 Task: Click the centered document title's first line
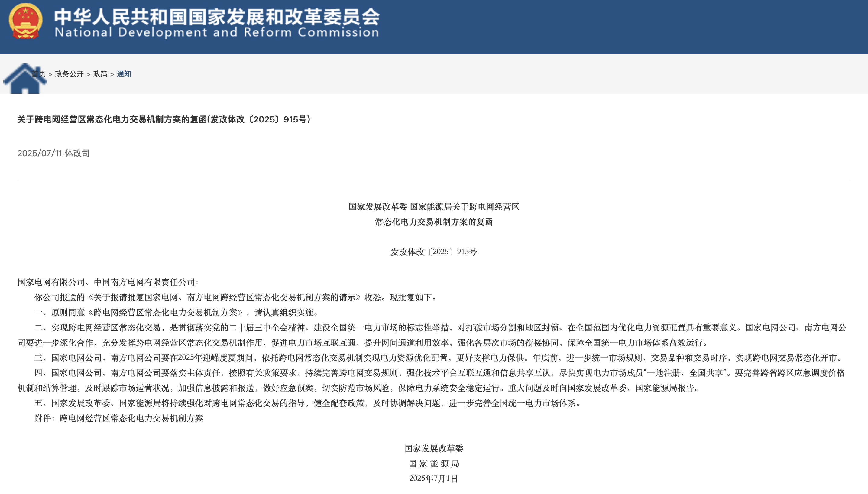point(434,206)
